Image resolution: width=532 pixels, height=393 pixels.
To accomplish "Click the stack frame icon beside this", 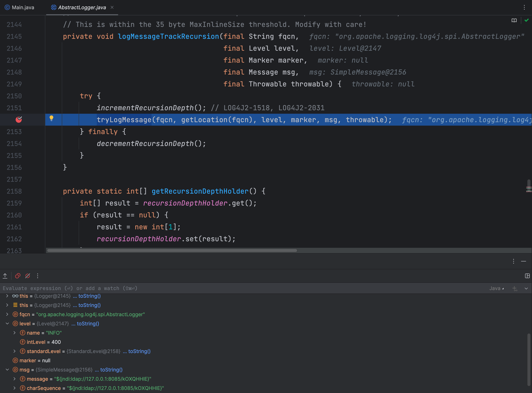I will point(15,305).
